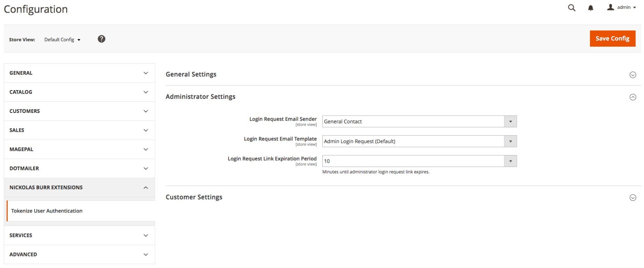Image resolution: width=644 pixels, height=268 pixels.
Task: Click the General Settings circle chevron icon
Action: pos(633,75)
